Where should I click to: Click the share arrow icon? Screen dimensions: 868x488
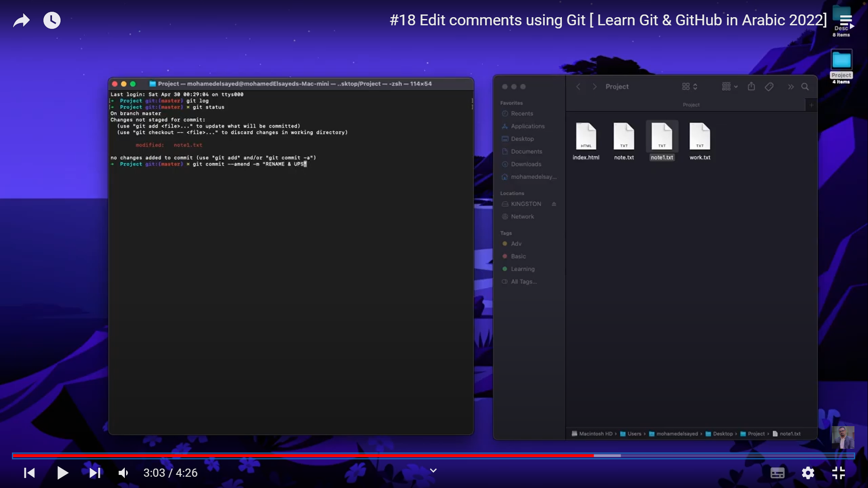[x=21, y=20]
